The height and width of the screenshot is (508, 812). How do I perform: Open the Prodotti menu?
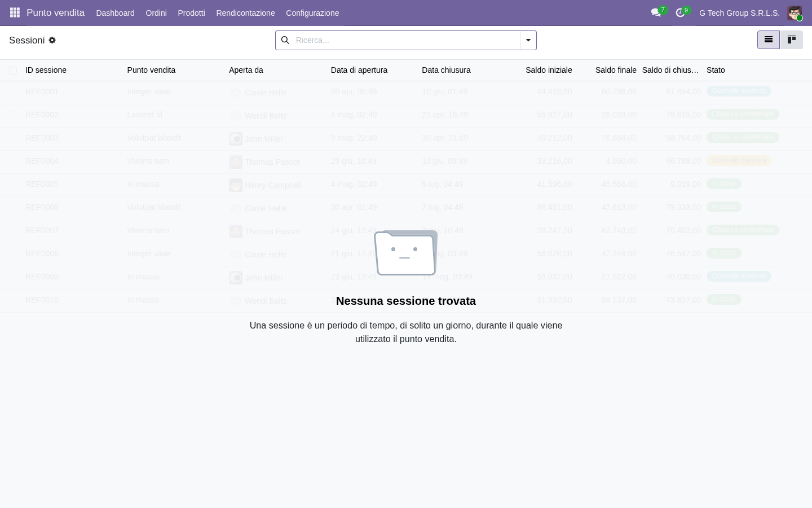(x=191, y=13)
